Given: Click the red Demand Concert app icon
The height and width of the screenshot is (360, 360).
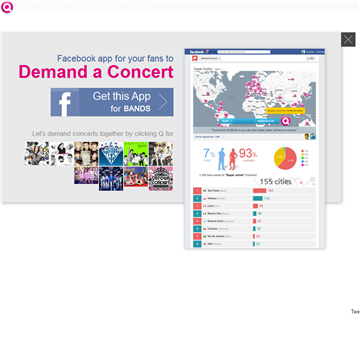Looking at the screenshot, I should pos(195,58).
